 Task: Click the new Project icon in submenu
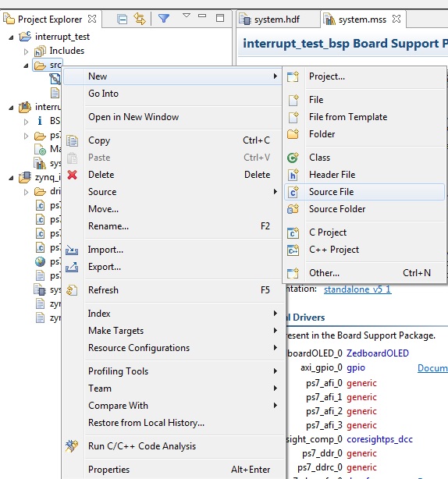293,76
